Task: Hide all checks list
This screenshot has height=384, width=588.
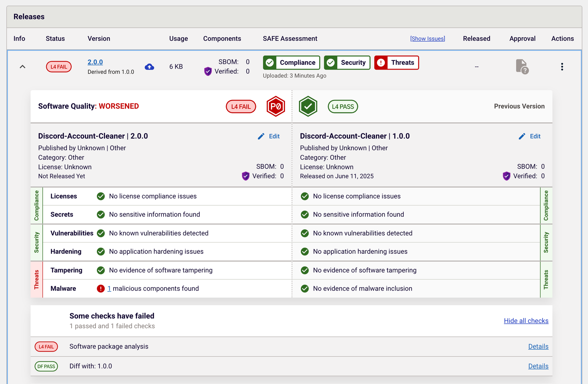Action: click(x=526, y=321)
